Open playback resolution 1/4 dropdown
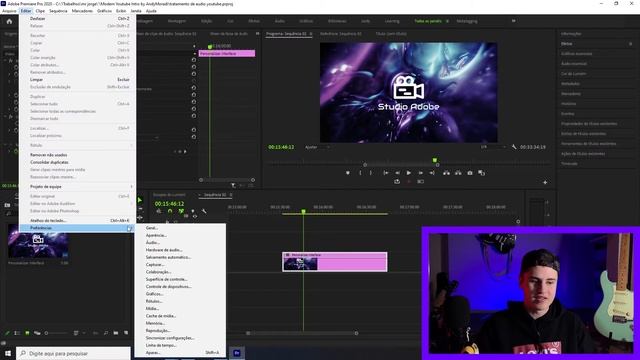 click(493, 147)
